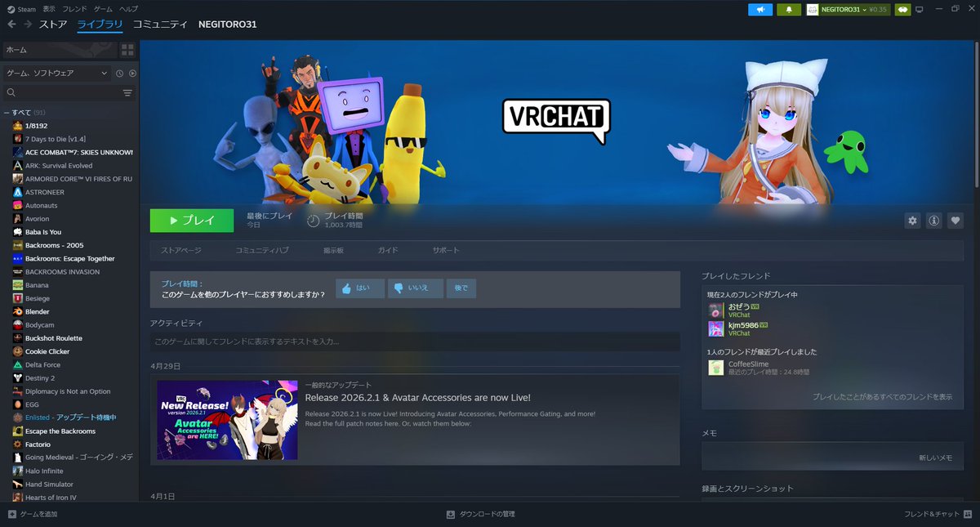Click the 後で button

tap(461, 288)
